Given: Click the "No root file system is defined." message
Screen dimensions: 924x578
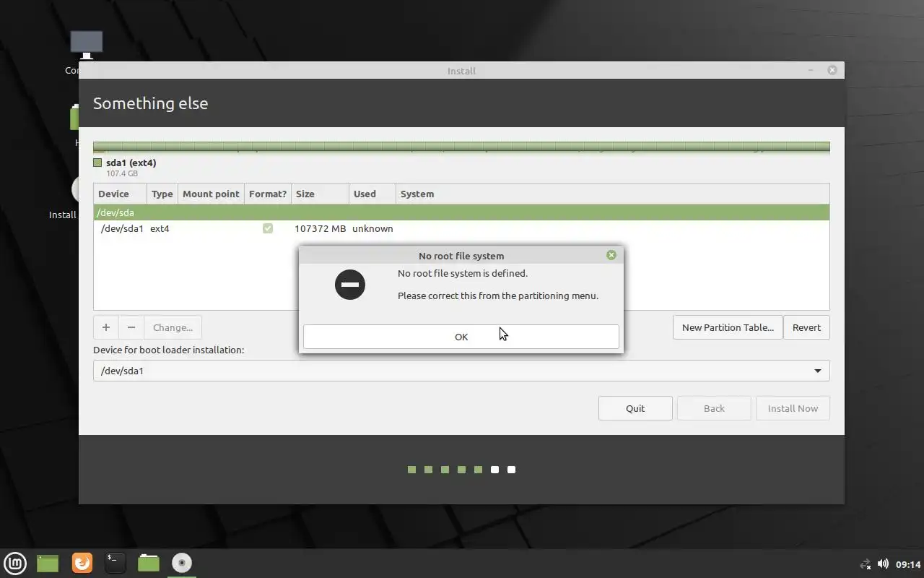Looking at the screenshot, I should click(x=463, y=273).
